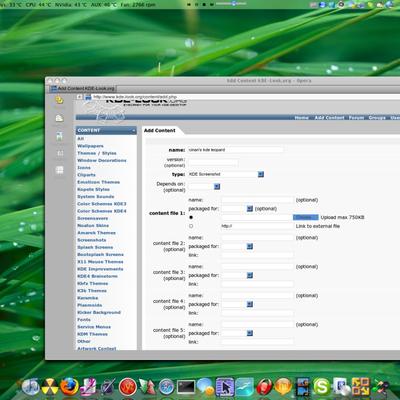Screen dimensions: 400x400
Task: Collapse the CONTENT sidebar header arrow
Action: (x=134, y=130)
